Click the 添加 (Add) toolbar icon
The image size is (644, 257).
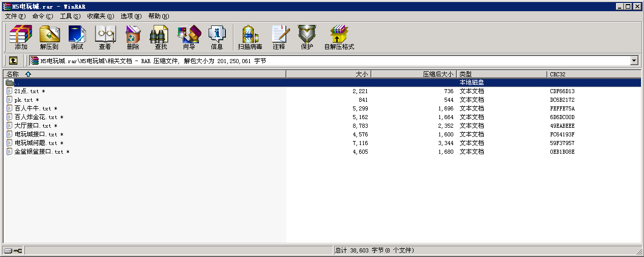21,38
